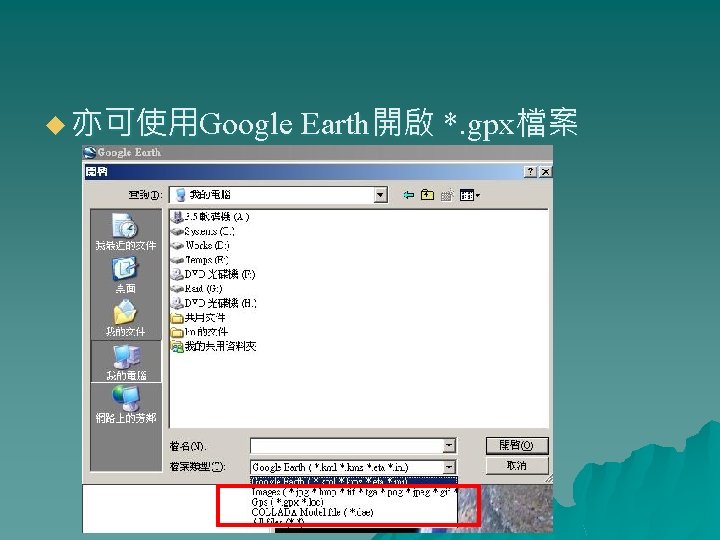This screenshot has height=540, width=720.
Task: Click the file name input field
Action: (x=347, y=445)
